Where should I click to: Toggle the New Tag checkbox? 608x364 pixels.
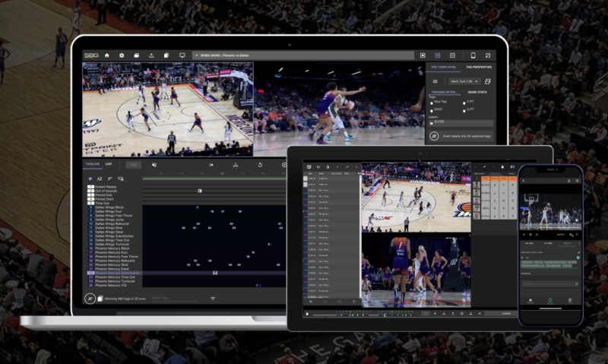point(431,102)
